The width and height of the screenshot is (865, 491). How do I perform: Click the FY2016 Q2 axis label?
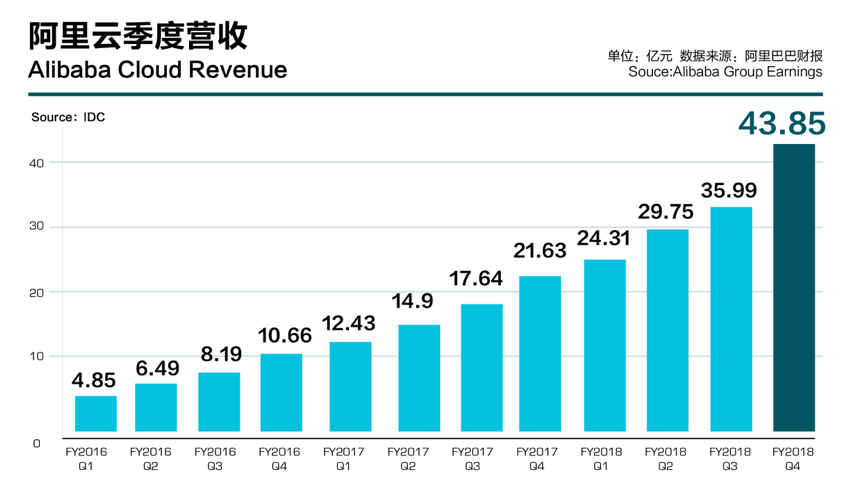tap(151, 459)
